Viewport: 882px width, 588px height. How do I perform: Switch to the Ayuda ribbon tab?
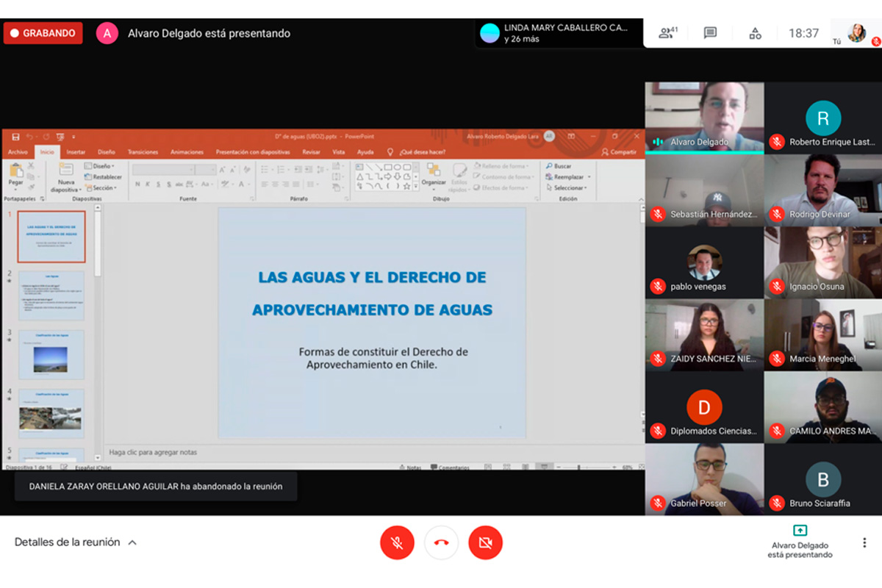click(x=365, y=152)
